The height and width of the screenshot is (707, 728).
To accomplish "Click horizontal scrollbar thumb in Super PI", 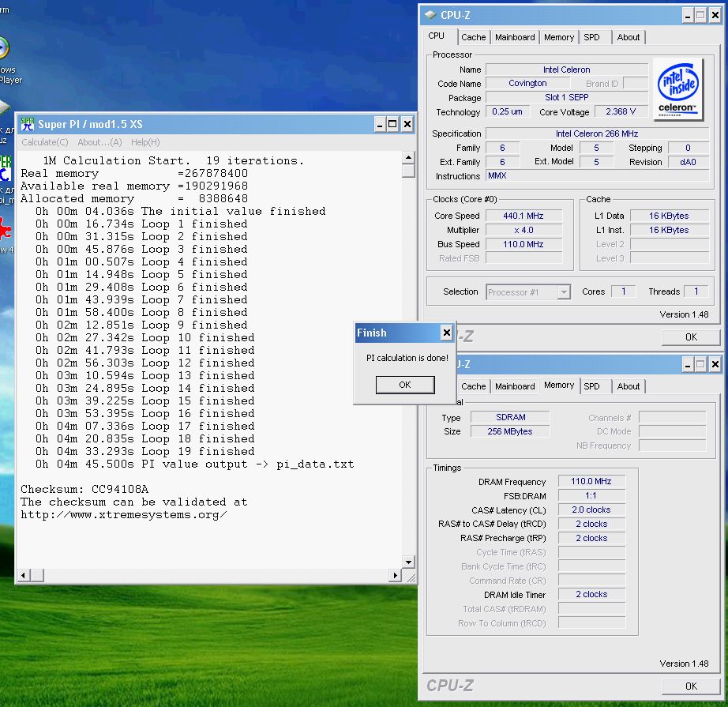I will pyautogui.click(x=36, y=576).
